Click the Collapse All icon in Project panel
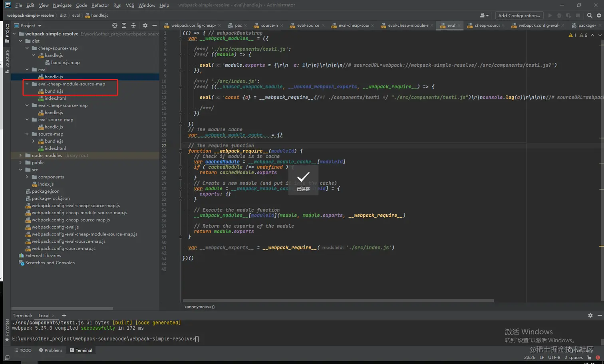604x364 pixels. (x=133, y=26)
